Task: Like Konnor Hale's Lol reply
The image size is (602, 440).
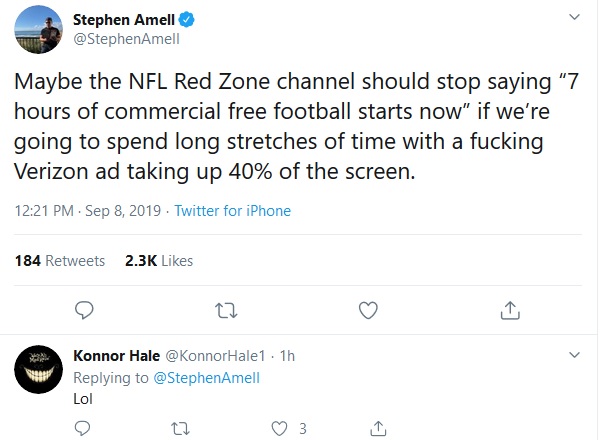Action: (x=279, y=429)
